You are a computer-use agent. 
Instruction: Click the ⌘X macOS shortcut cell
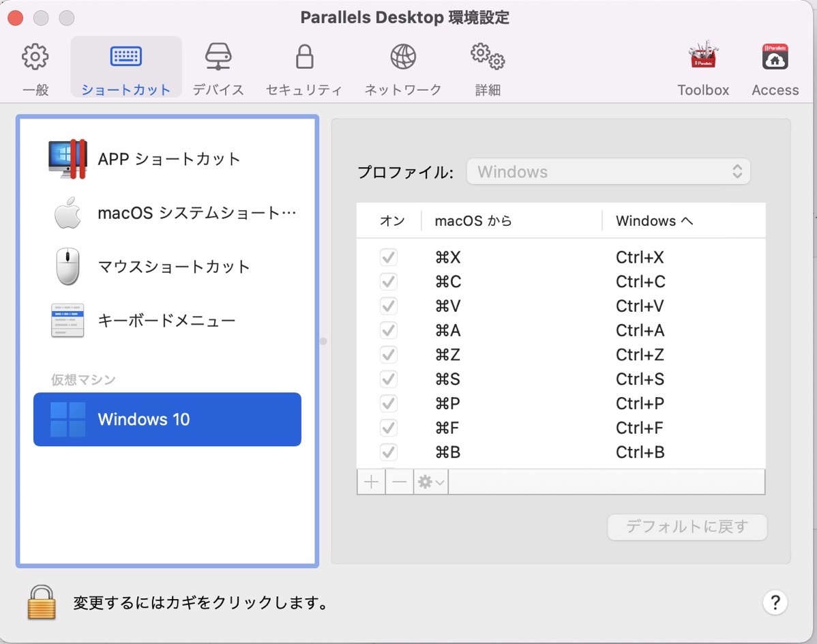point(448,257)
